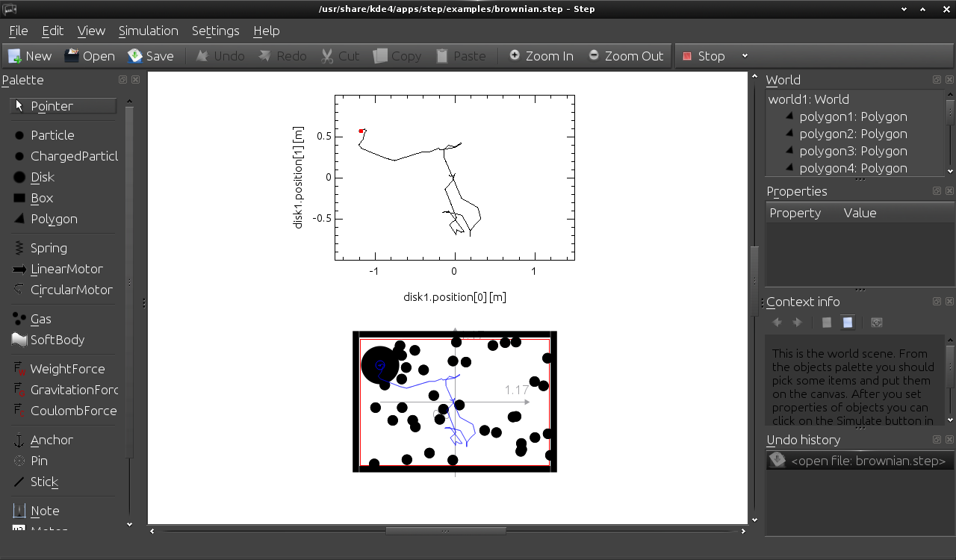Toggle the highlighted blue page icon in Context info
The width and height of the screenshot is (956, 560).
click(x=848, y=323)
